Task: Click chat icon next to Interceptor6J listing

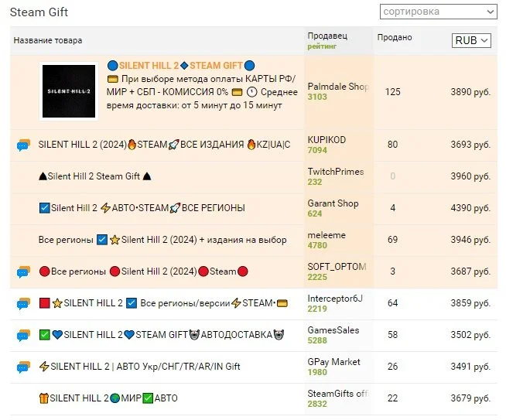Action: pos(23,303)
